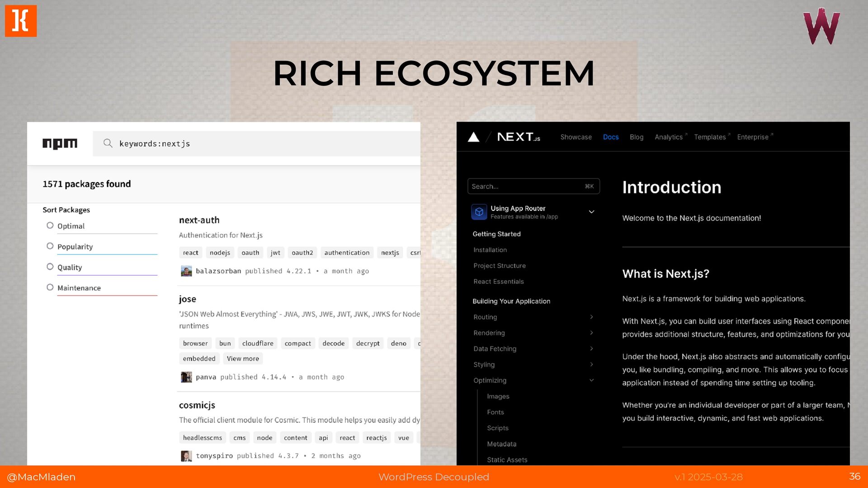The image size is (868, 488).
Task: Click the reactjs keyword tag
Action: pyautogui.click(x=377, y=438)
